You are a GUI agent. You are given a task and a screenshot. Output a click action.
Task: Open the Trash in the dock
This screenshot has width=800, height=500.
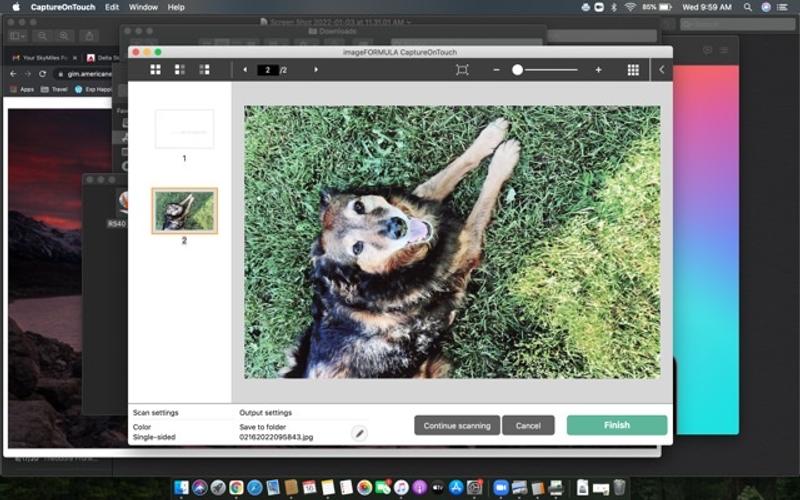[619, 487]
